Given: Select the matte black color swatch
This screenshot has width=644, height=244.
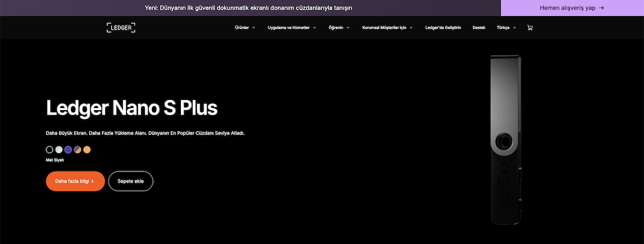Looking at the screenshot, I should (50, 149).
